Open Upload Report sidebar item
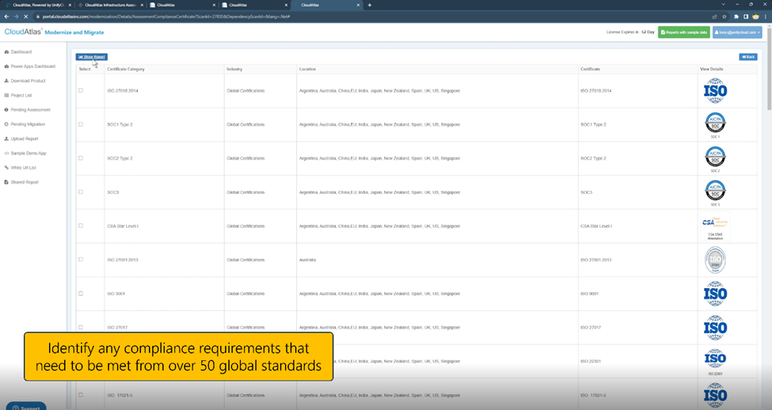 [x=21, y=139]
